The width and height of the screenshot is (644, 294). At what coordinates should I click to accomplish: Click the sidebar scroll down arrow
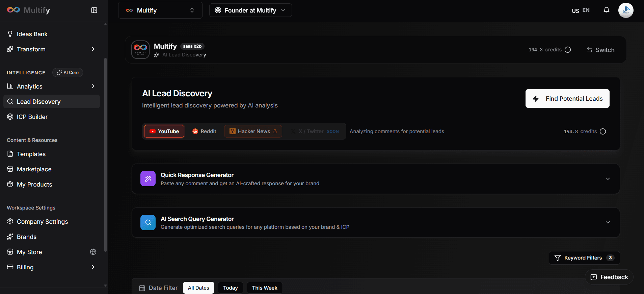(105, 286)
